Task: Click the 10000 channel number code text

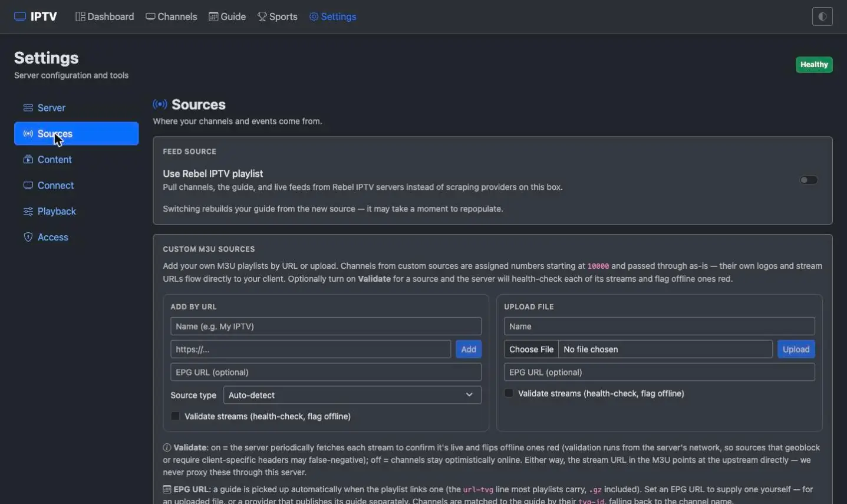Action: coord(598,266)
